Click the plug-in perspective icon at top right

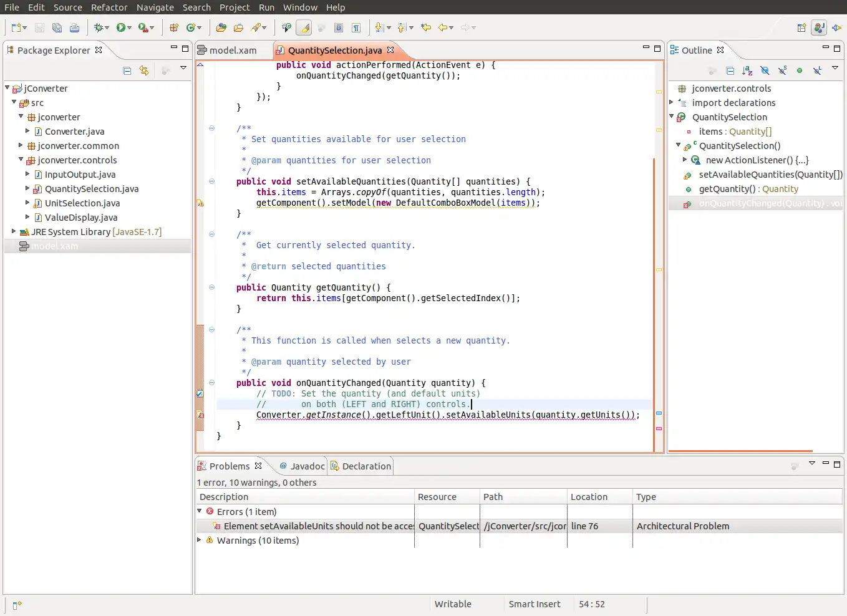pos(836,27)
